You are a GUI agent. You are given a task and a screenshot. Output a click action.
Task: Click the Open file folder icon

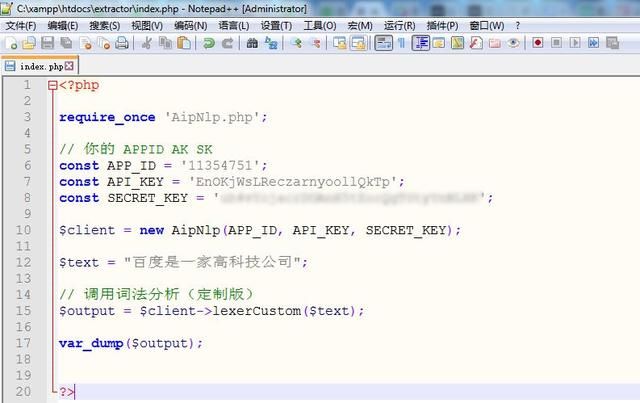point(29,43)
